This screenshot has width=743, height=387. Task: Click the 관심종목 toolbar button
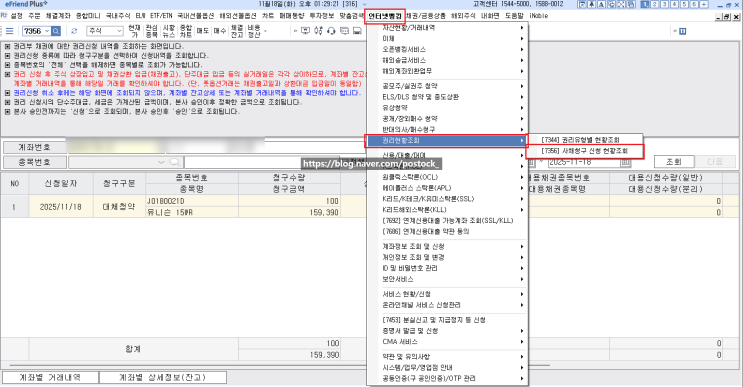[151, 31]
